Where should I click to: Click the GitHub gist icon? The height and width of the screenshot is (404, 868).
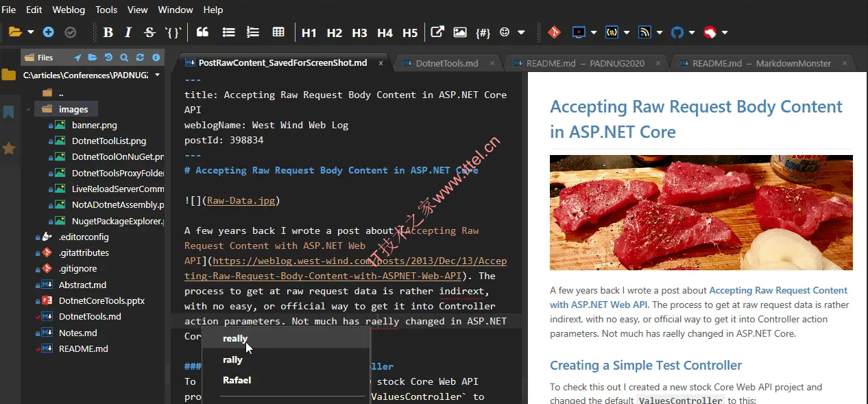pos(677,32)
